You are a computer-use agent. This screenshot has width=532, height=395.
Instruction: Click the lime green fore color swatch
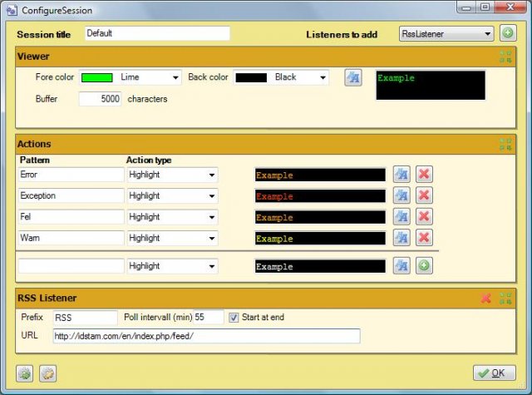[x=97, y=77]
